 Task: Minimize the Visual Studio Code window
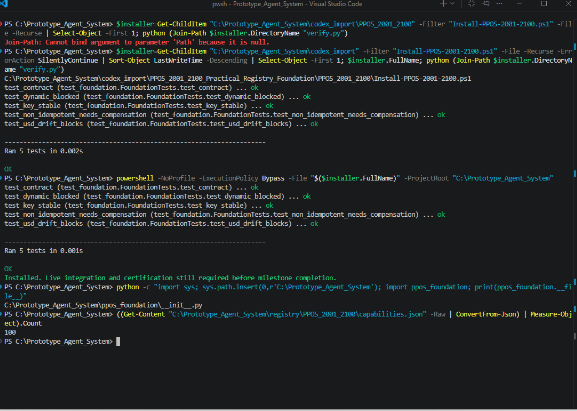(x=519, y=4)
